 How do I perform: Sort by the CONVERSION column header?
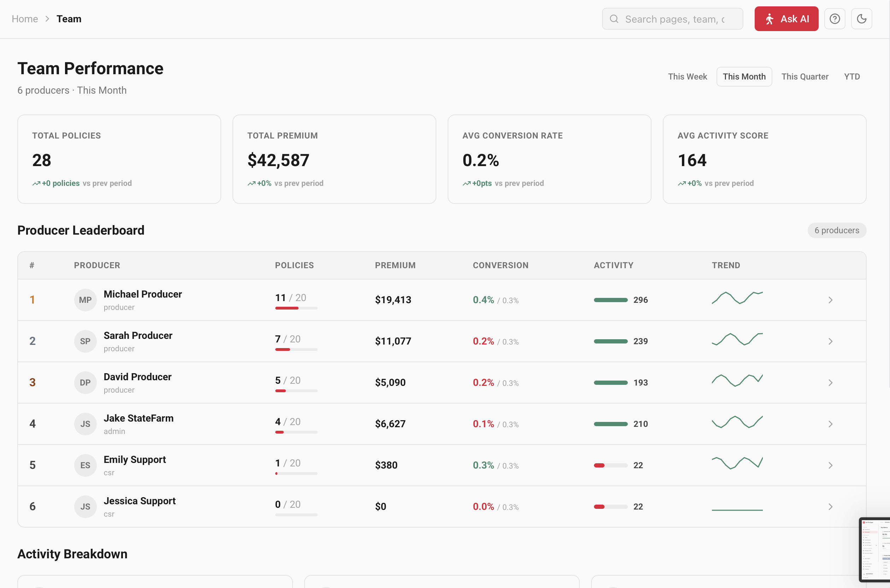(501, 265)
